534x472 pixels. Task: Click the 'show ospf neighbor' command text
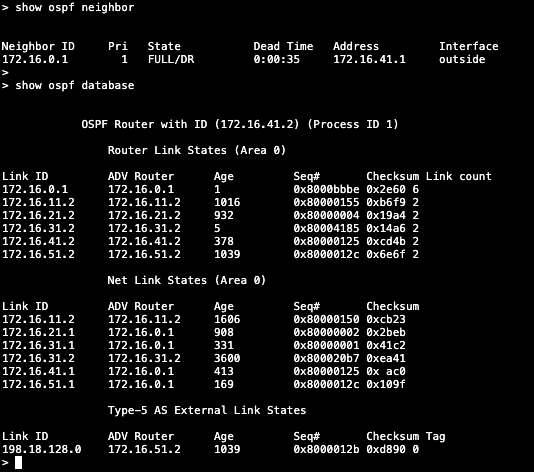(x=75, y=7)
